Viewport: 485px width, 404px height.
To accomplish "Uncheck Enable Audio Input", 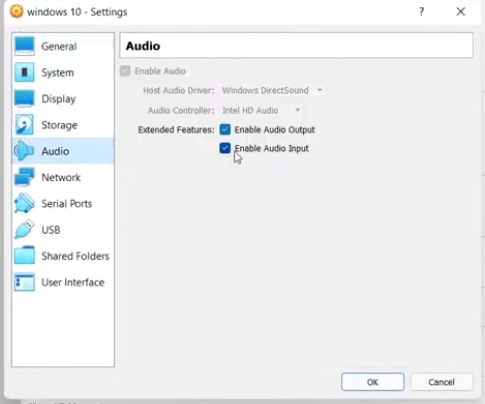I will point(225,148).
